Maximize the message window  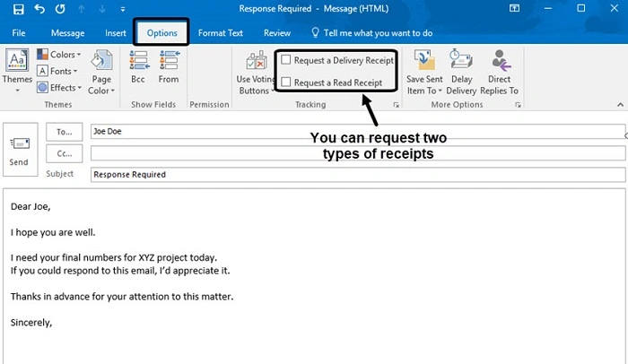point(580,8)
